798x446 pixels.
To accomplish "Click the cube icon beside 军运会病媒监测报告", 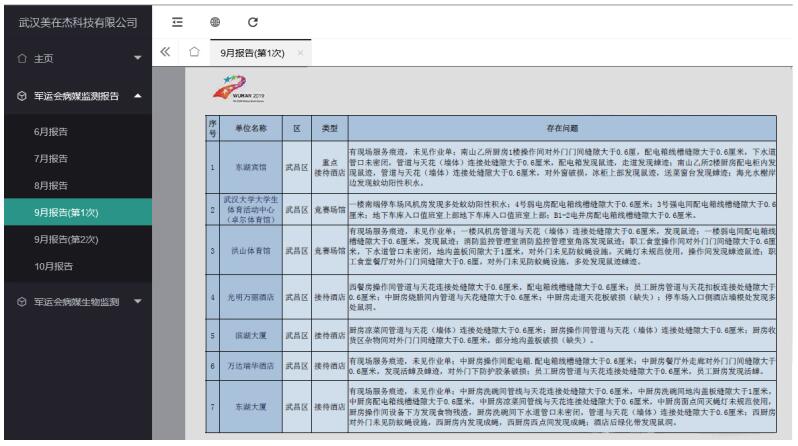I will (x=10, y=96).
